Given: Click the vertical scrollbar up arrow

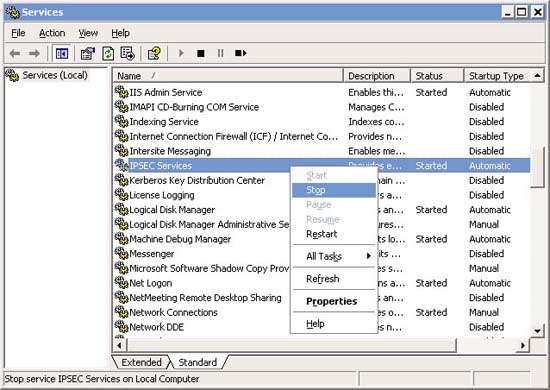Looking at the screenshot, I should pos(537,75).
